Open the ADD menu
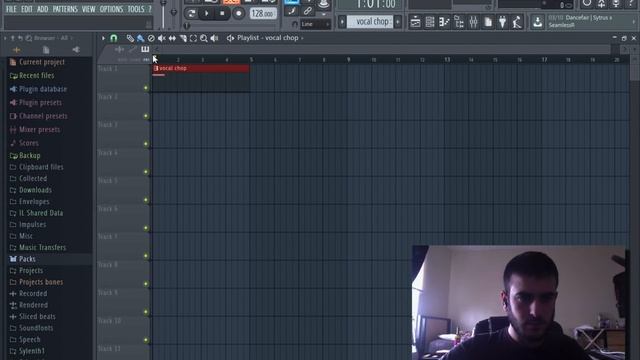This screenshot has width=640, height=360. click(42, 9)
